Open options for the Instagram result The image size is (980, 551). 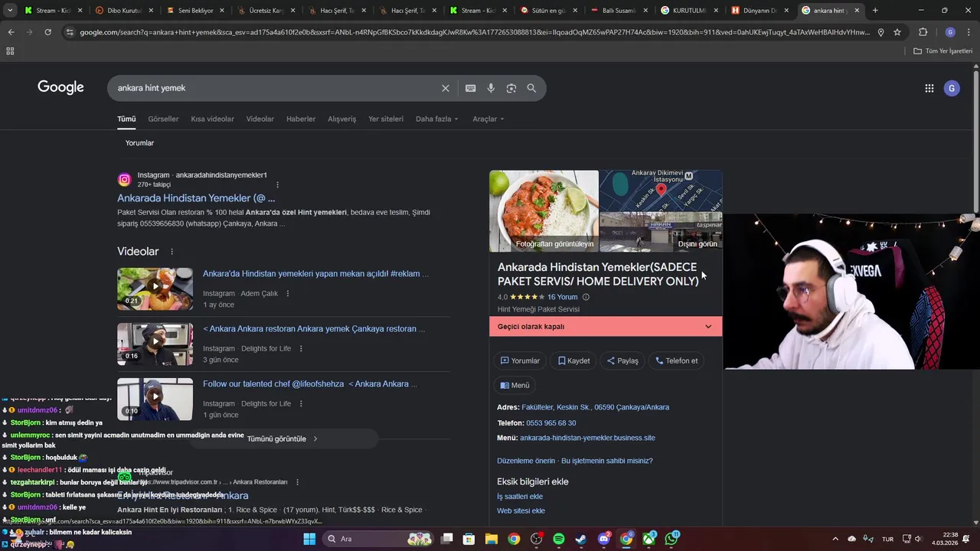click(277, 184)
